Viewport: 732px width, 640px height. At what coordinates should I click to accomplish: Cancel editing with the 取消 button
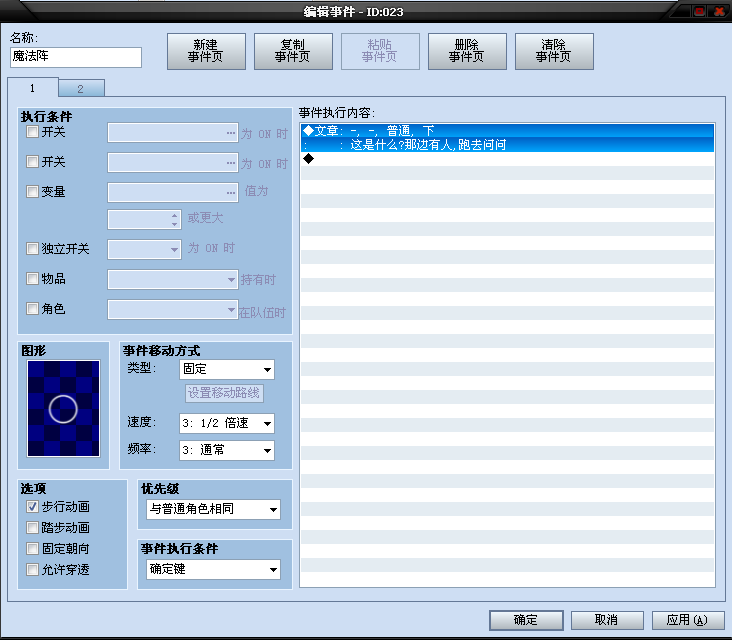(607, 620)
